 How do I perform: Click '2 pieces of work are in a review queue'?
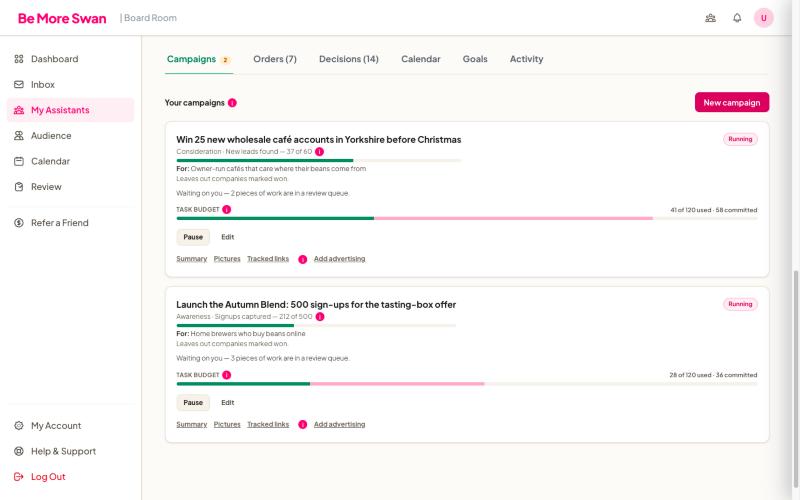(x=289, y=193)
